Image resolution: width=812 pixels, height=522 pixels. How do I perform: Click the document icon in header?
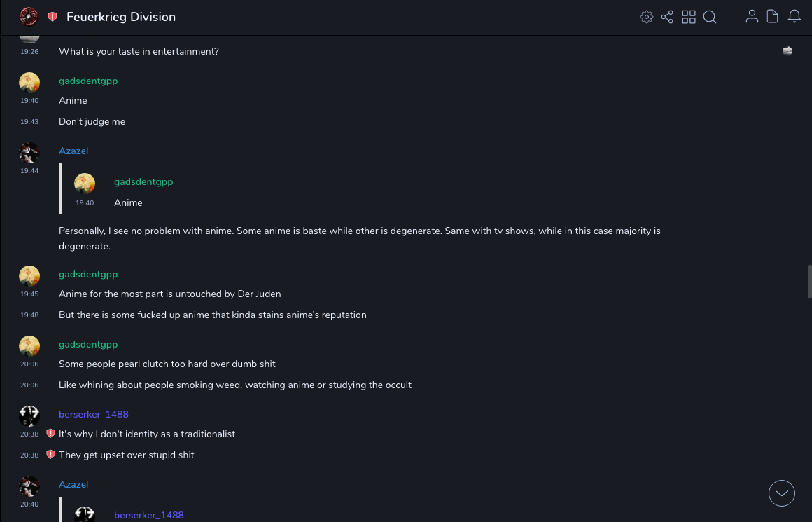773,17
